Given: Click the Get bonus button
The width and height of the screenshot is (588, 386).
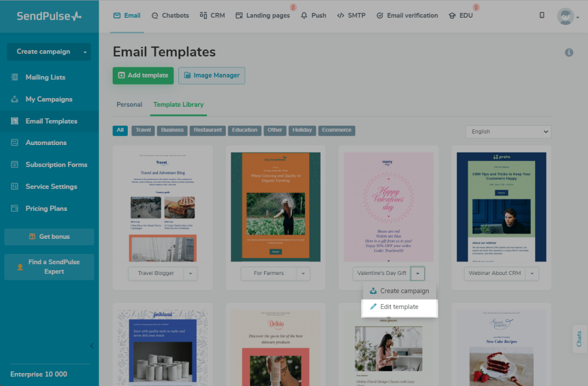Looking at the screenshot, I should (x=49, y=237).
